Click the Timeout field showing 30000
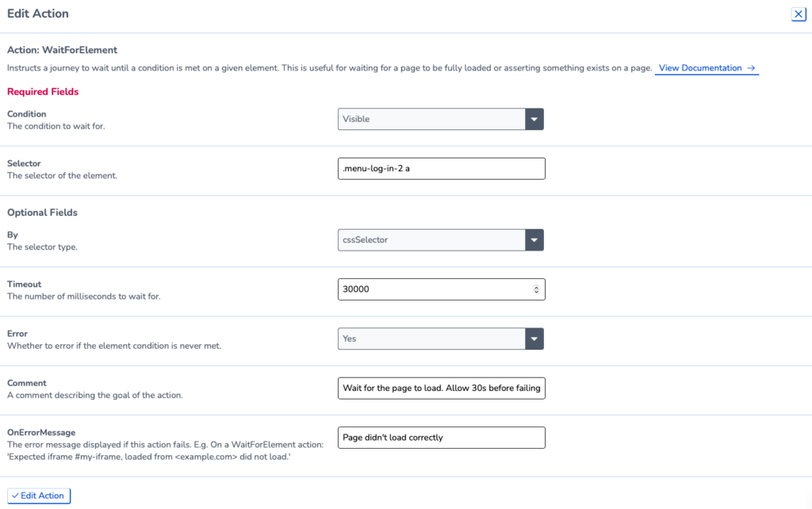 [x=441, y=289]
